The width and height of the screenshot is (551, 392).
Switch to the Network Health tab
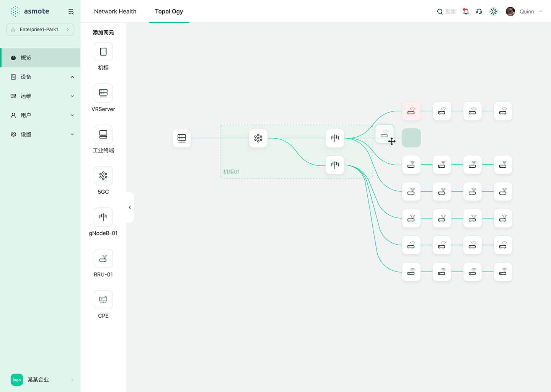point(115,11)
